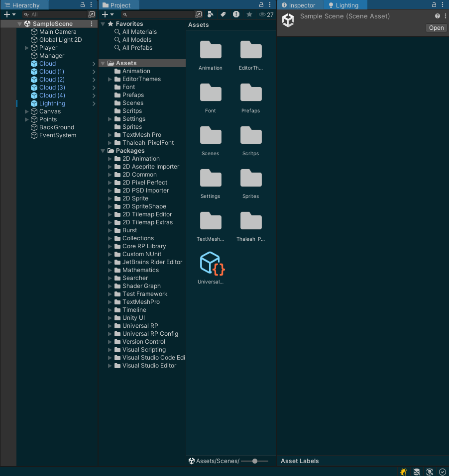Toggle hidden packages visibility (eye 27)

click(266, 14)
